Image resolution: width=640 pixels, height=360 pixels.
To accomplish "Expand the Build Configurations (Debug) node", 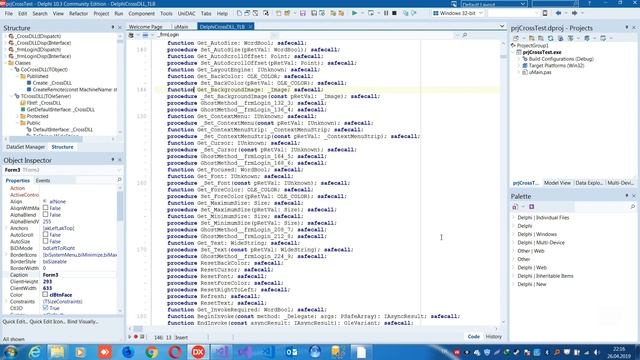I will tap(519, 59).
